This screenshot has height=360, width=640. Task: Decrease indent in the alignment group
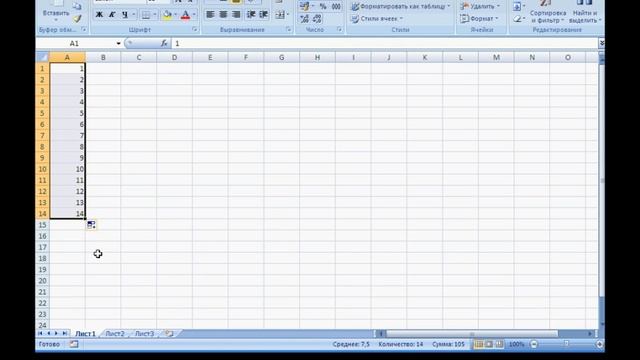251,15
